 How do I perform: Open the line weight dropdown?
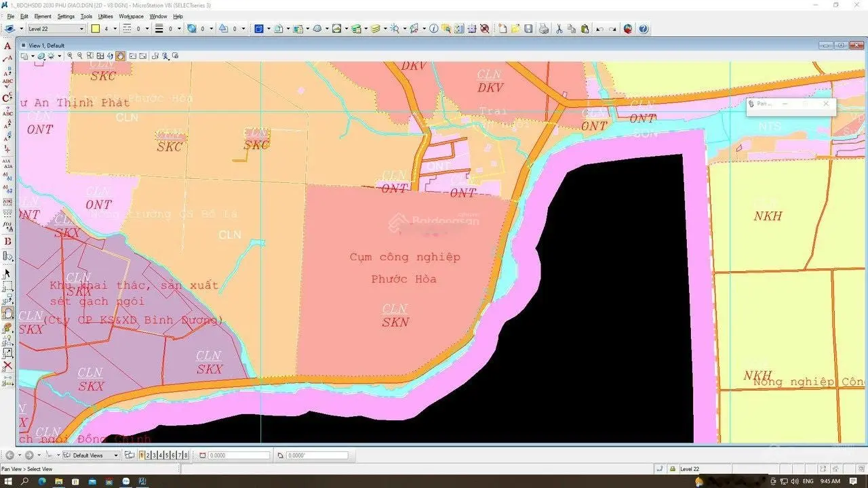179,29
